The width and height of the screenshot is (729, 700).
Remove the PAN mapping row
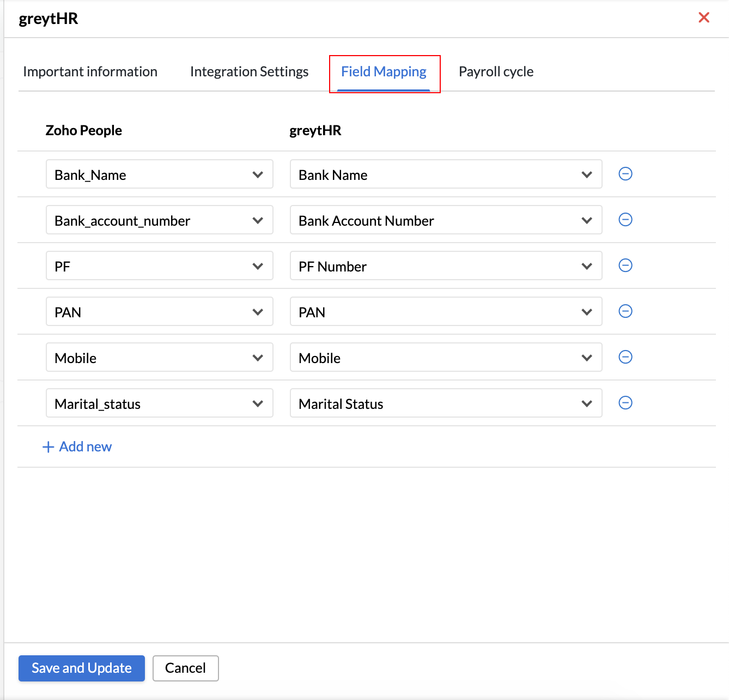coord(625,311)
